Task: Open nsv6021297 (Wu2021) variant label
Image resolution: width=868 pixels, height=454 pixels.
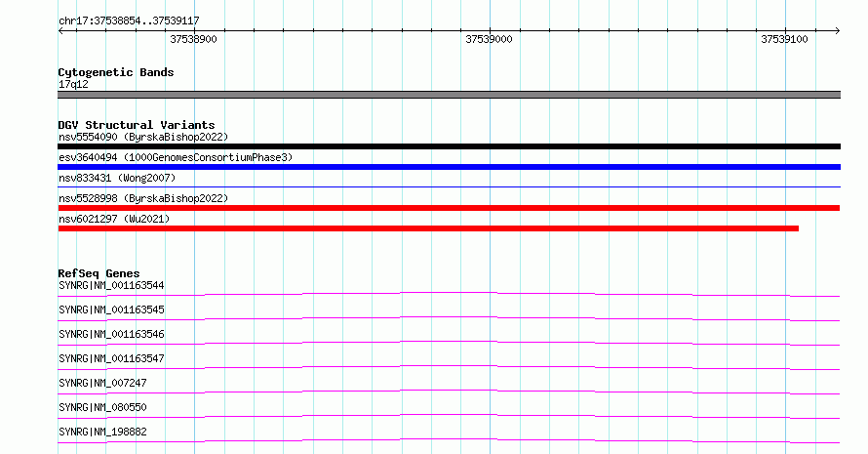Action: click(114, 219)
